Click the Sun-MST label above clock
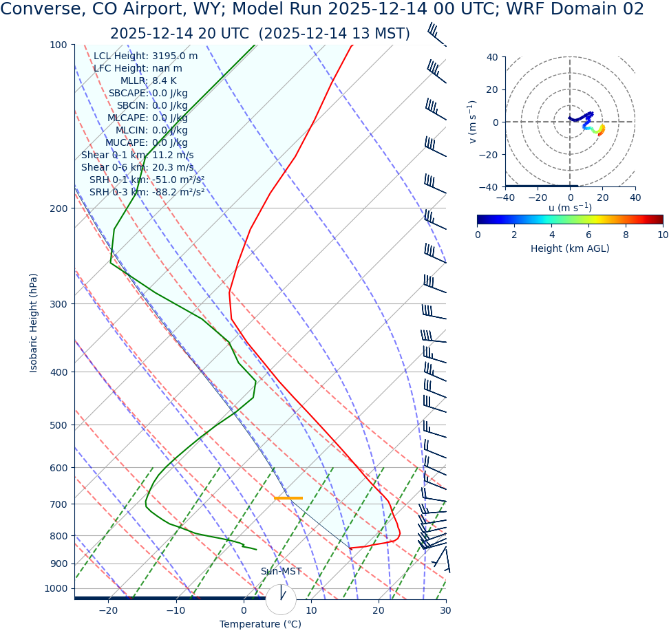 (x=281, y=572)
